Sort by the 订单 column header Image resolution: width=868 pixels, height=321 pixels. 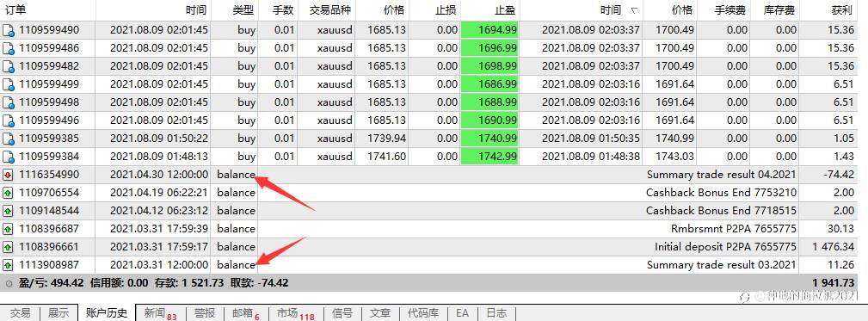pos(47,10)
